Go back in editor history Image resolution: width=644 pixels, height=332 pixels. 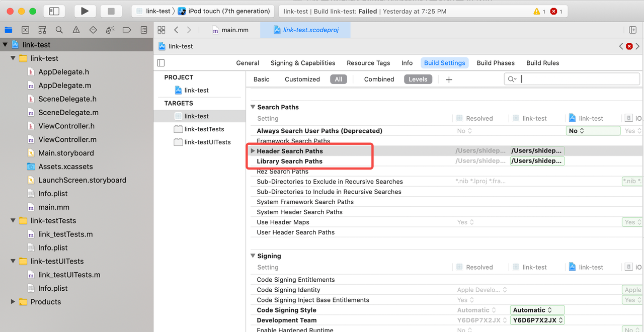click(x=176, y=30)
